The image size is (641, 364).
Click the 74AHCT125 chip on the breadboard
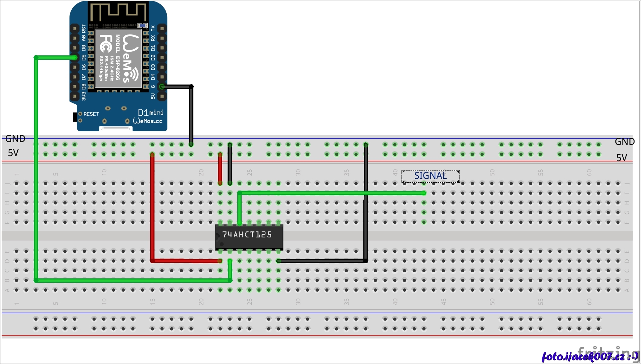tap(249, 237)
